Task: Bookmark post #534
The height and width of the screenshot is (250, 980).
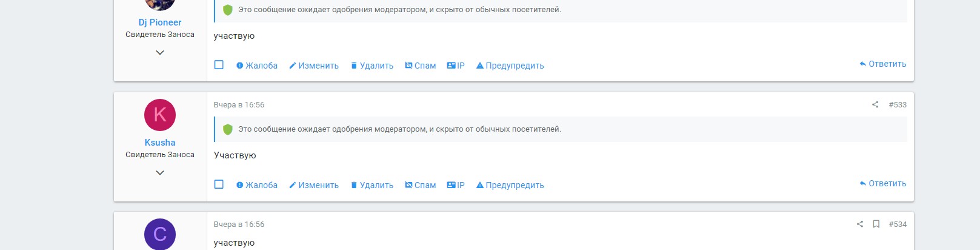Action: (x=876, y=224)
